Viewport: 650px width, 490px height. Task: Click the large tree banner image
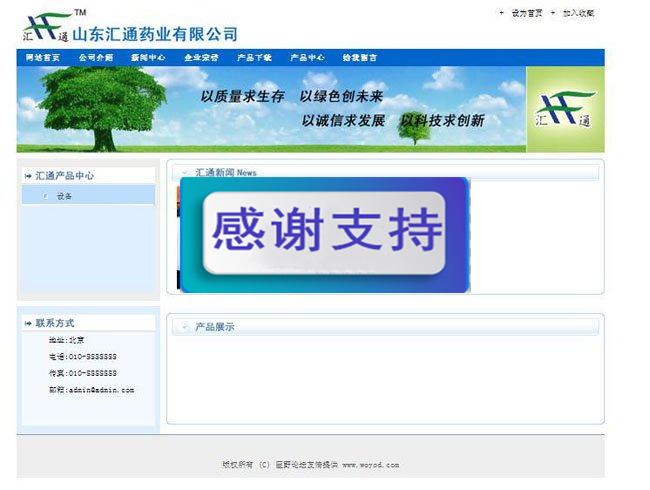(x=271, y=109)
